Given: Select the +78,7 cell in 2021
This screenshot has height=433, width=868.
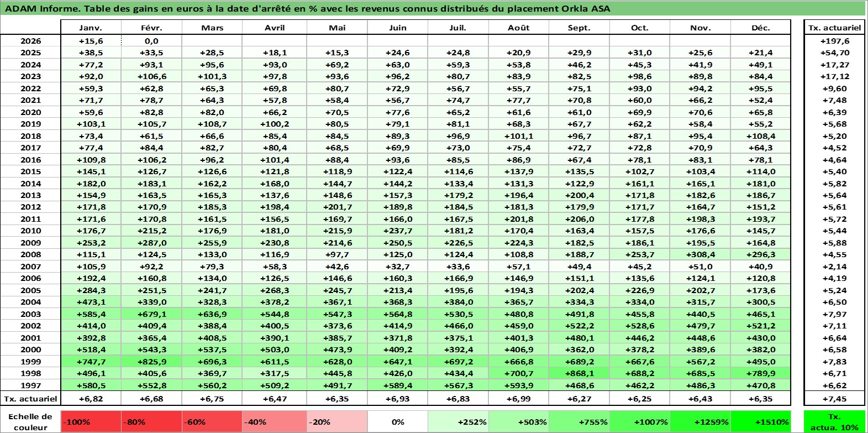Looking at the screenshot, I should coord(151,100).
